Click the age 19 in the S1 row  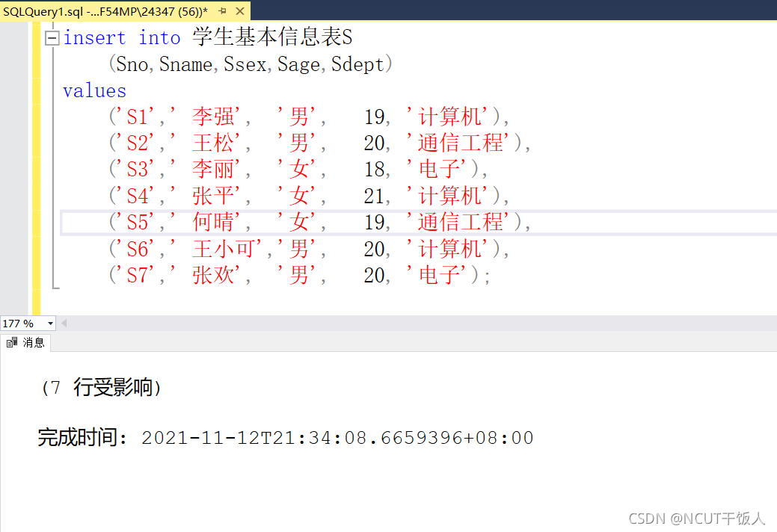click(374, 117)
